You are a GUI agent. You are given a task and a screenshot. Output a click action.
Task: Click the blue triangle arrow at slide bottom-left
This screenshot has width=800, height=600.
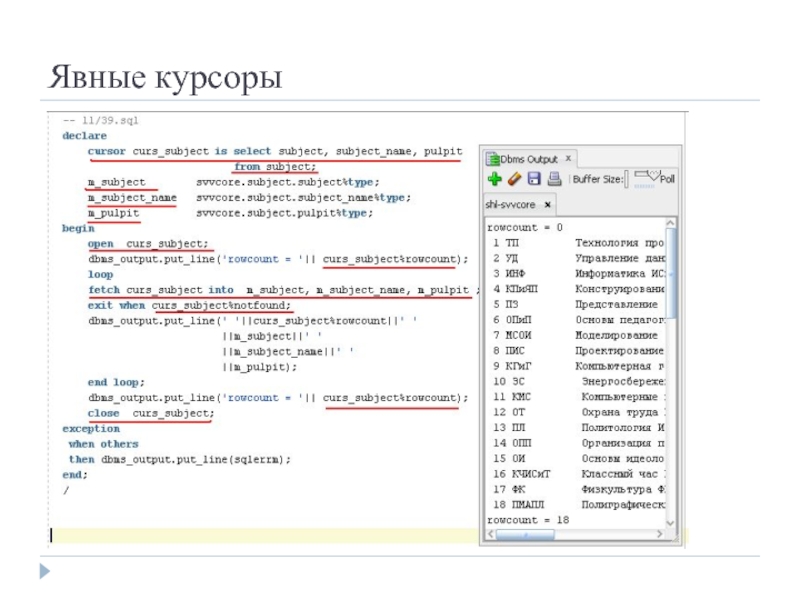43,572
